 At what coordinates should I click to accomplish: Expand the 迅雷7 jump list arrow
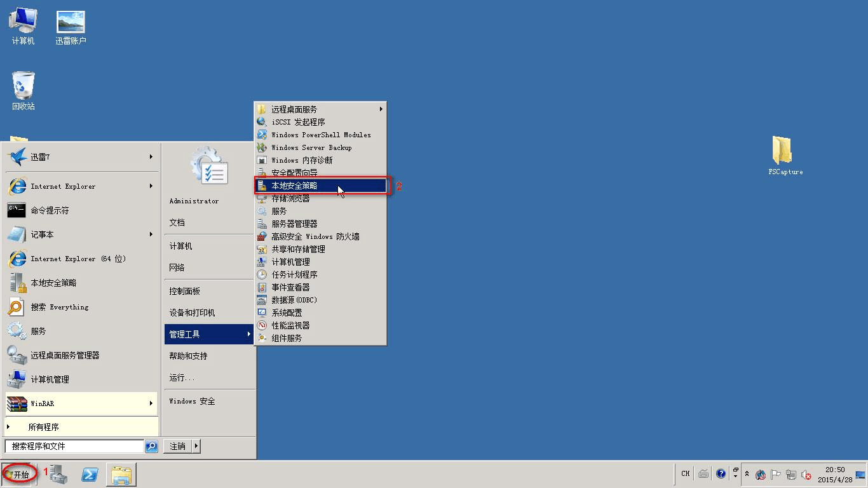pyautogui.click(x=151, y=157)
